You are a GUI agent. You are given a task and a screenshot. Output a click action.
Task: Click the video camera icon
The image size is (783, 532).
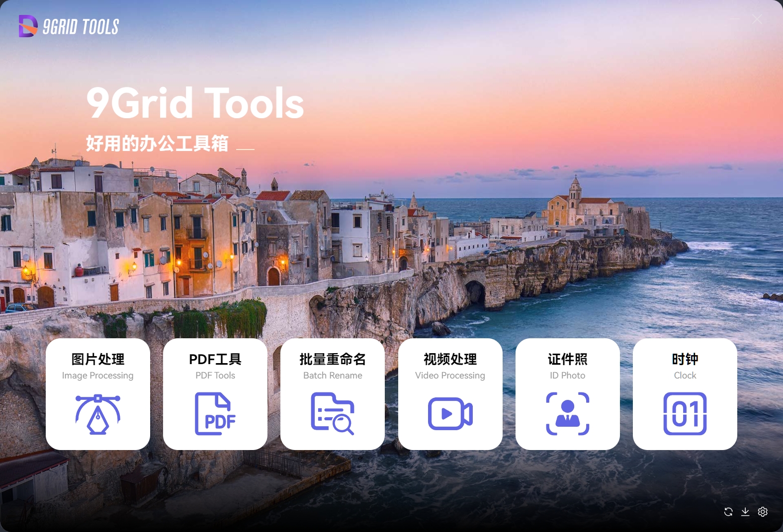point(450,414)
